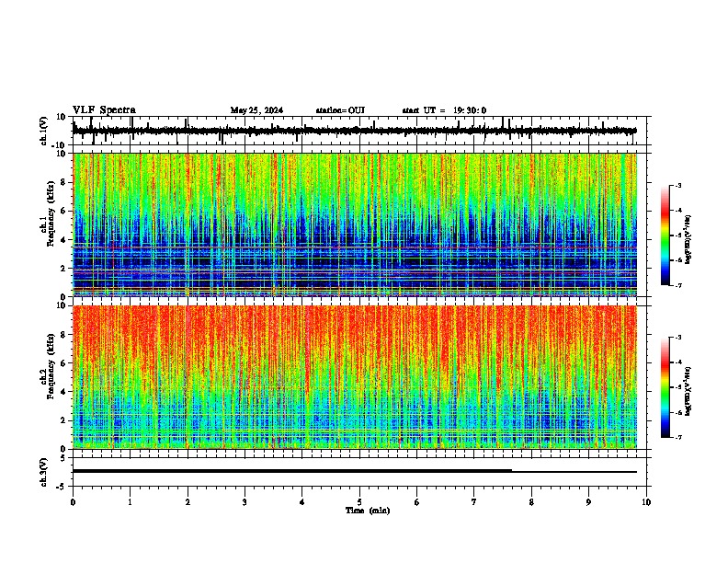Click the time axis tick label 5
This screenshot has width=728, height=563.
359,502
